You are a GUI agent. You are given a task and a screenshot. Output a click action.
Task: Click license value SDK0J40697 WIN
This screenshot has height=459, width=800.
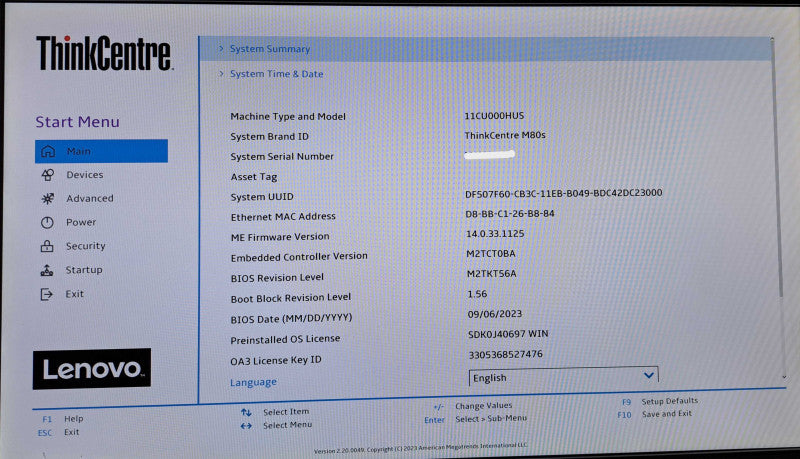(x=508, y=334)
